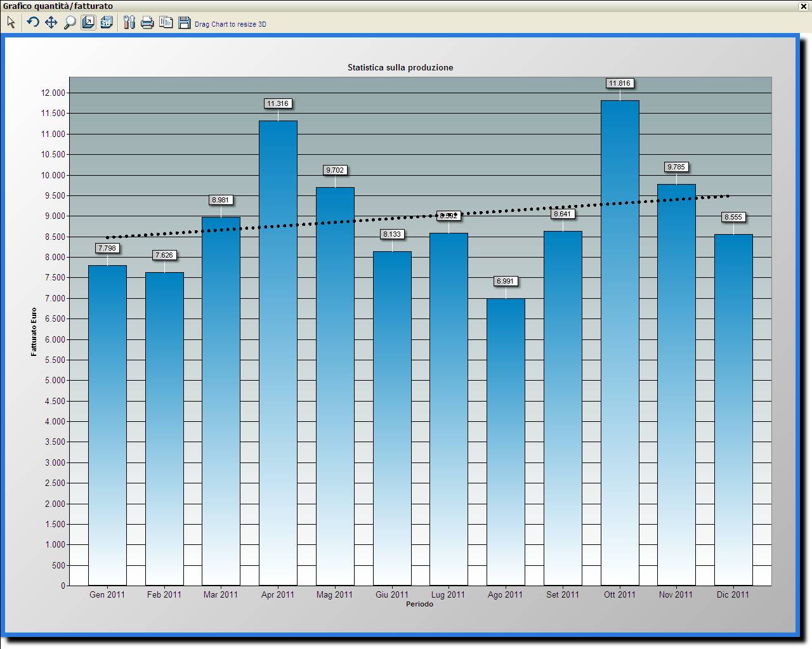Click the Dic 2011 bar
Image resolution: width=812 pixels, height=649 pixels.
click(733, 410)
